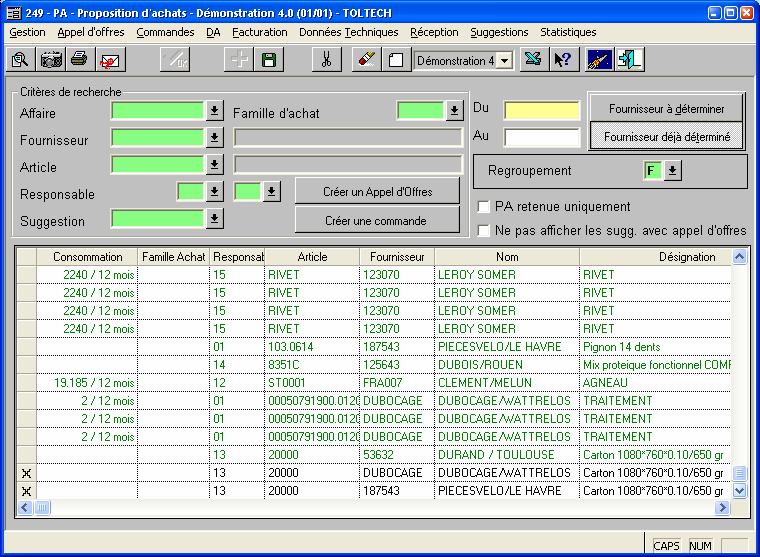The image size is (760, 557).
Task: Select Fournisseur déjà déterminé button
Action: (666, 136)
